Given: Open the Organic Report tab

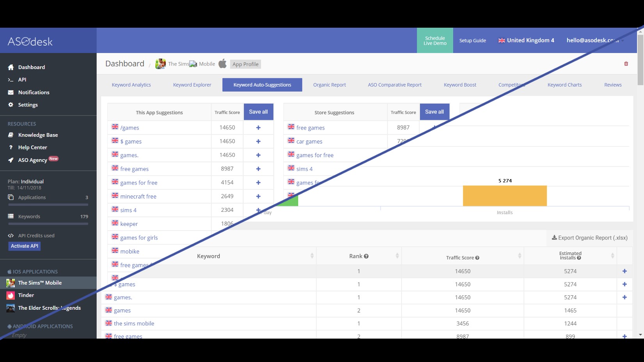Looking at the screenshot, I should 329,85.
